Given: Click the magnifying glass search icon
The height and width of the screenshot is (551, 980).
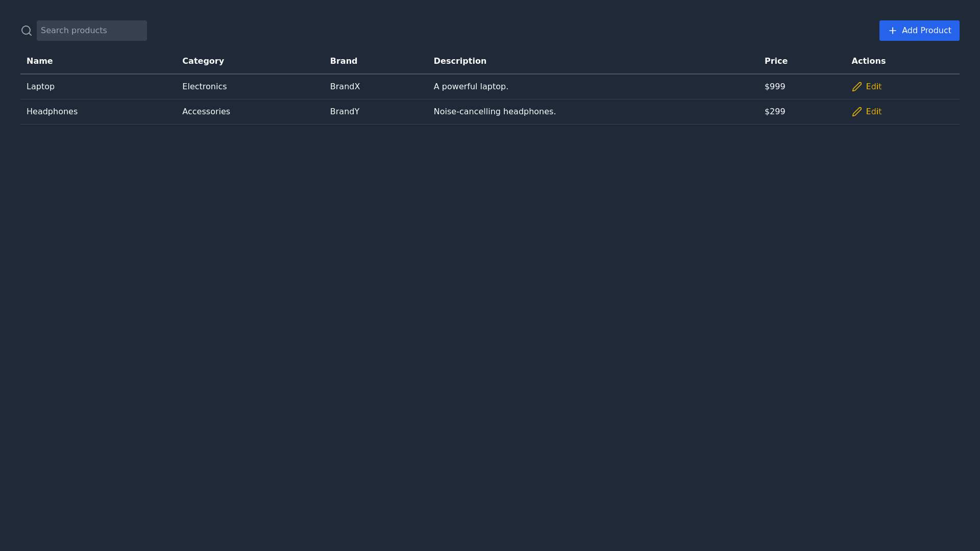Looking at the screenshot, I should point(27,31).
